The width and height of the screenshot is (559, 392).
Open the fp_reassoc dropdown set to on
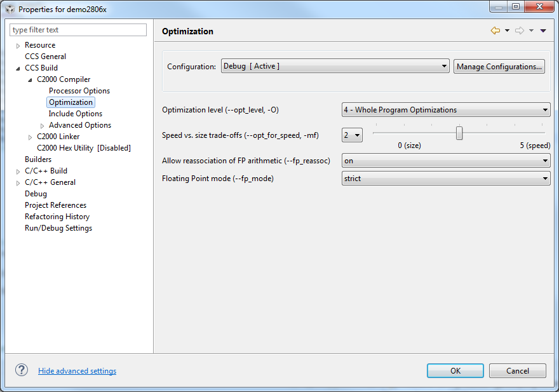[446, 161]
